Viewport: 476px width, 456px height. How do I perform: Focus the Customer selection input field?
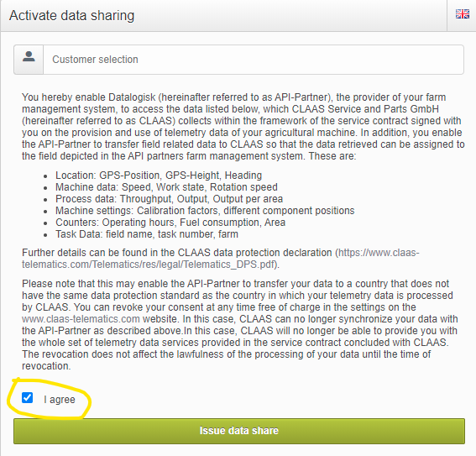coord(254,60)
